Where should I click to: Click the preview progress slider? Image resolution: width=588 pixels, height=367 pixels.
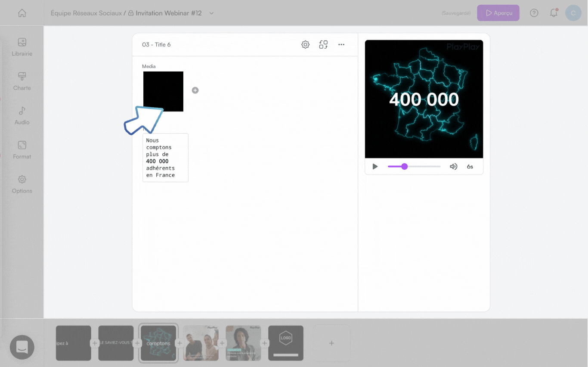click(414, 166)
